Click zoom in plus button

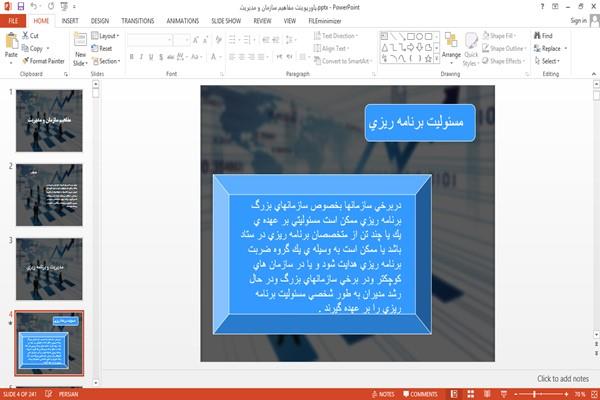pos(566,394)
